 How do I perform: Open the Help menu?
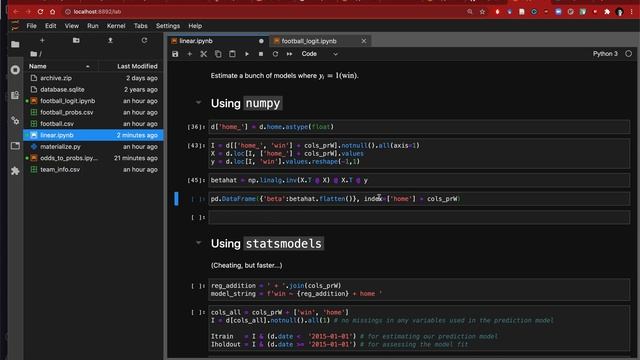pos(195,26)
